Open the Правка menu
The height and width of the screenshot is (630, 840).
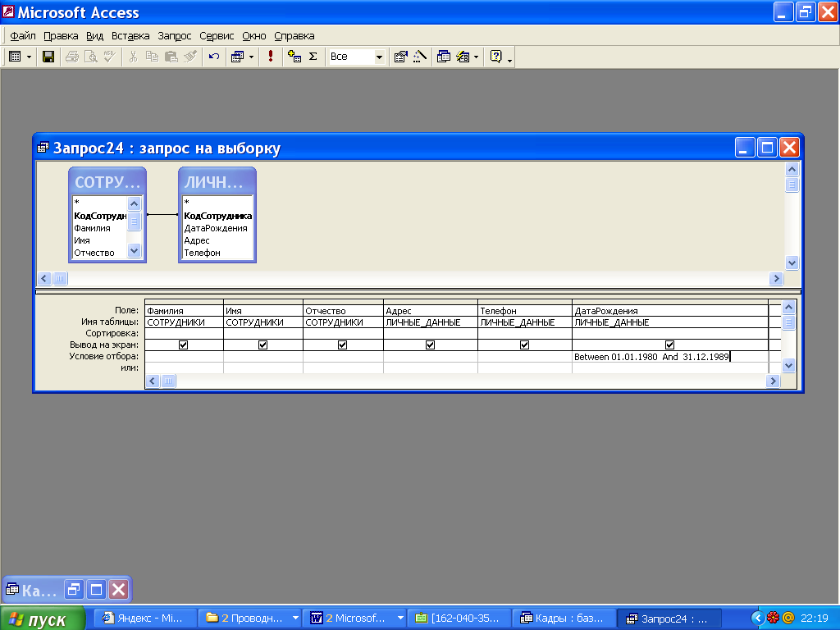coord(61,36)
